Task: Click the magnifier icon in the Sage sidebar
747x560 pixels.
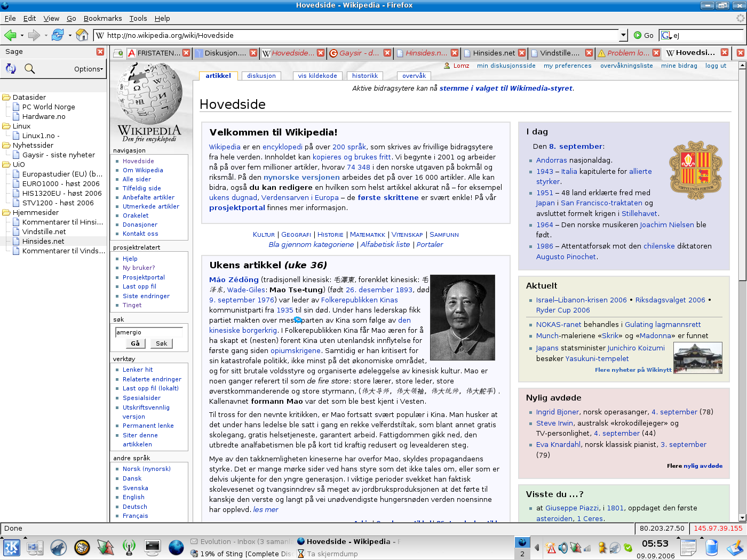Action: (30, 68)
